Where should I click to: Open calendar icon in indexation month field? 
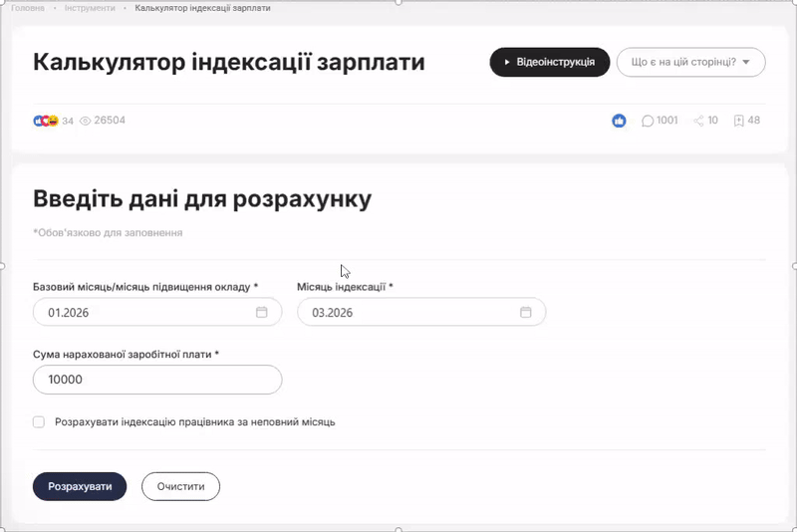[x=526, y=312]
